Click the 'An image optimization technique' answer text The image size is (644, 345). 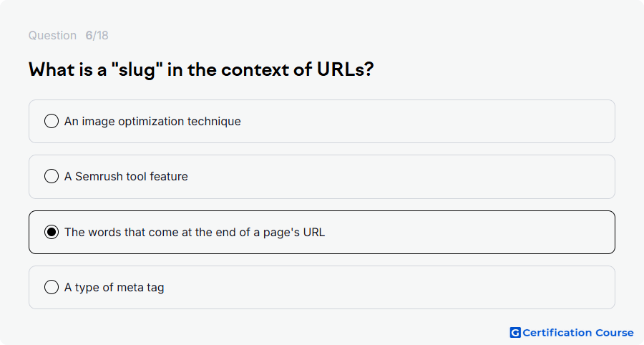pos(152,122)
